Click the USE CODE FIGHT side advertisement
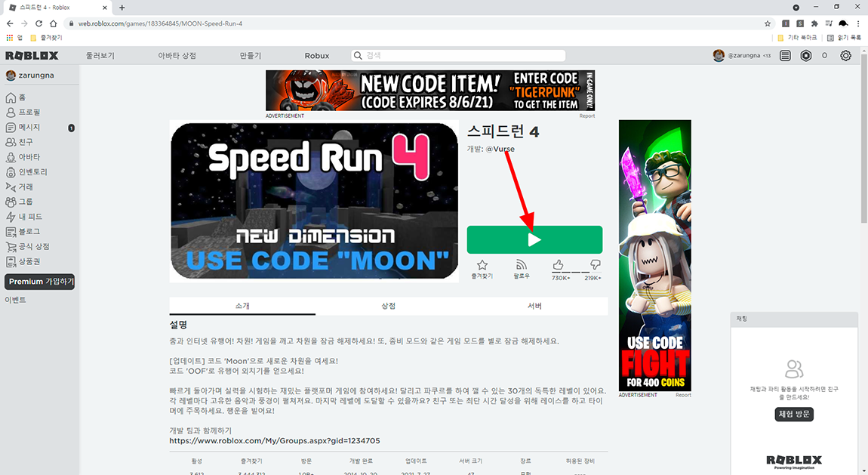 [655, 256]
